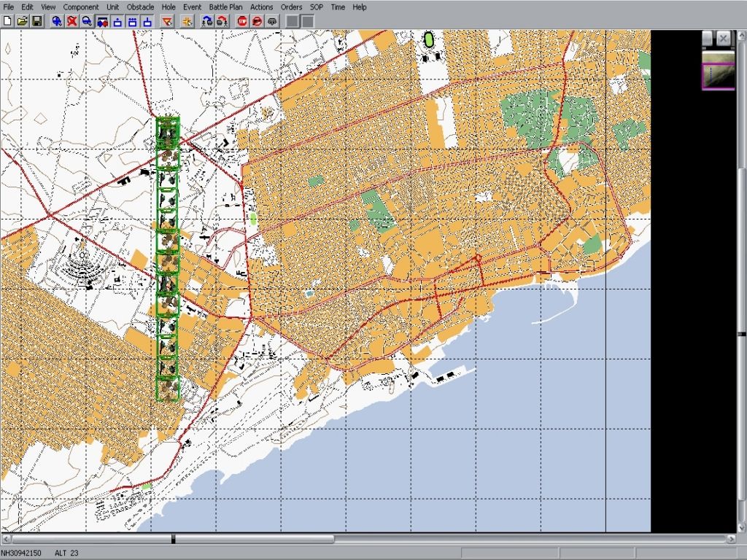
Task: Open the SOP menu
Action: point(316,7)
